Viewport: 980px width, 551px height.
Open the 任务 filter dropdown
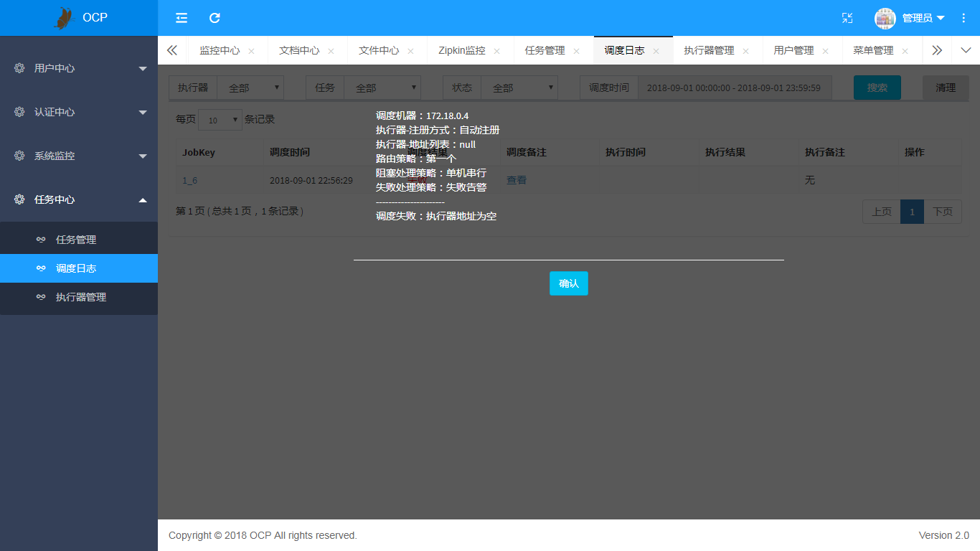coord(382,88)
